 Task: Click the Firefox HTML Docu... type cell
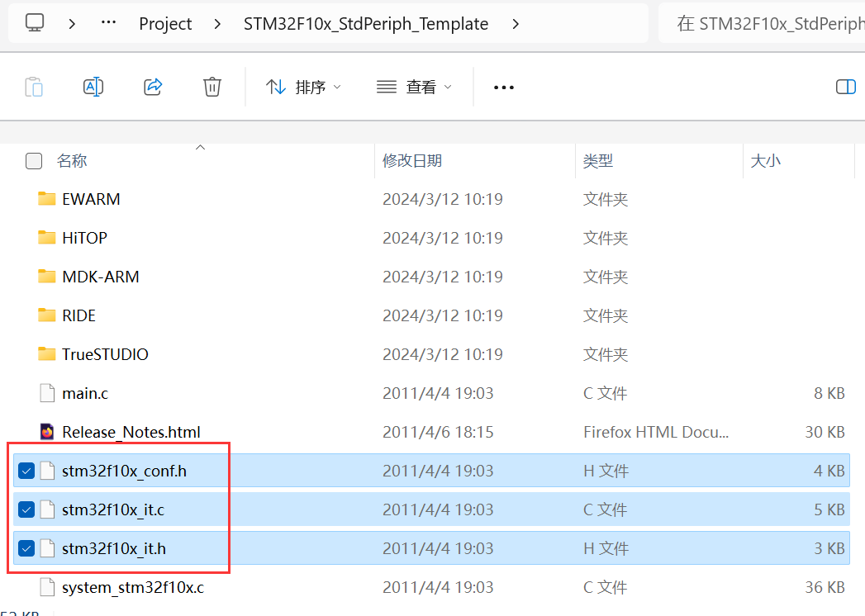(656, 432)
